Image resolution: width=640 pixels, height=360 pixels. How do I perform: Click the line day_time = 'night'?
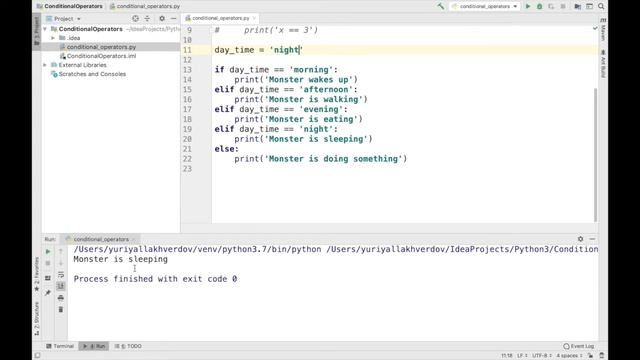point(259,50)
